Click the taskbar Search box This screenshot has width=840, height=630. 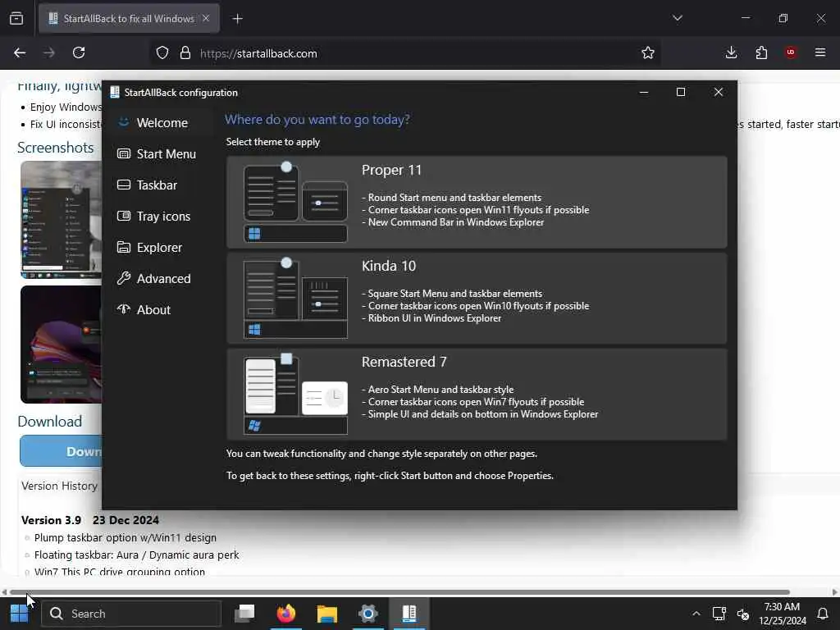[x=132, y=614]
